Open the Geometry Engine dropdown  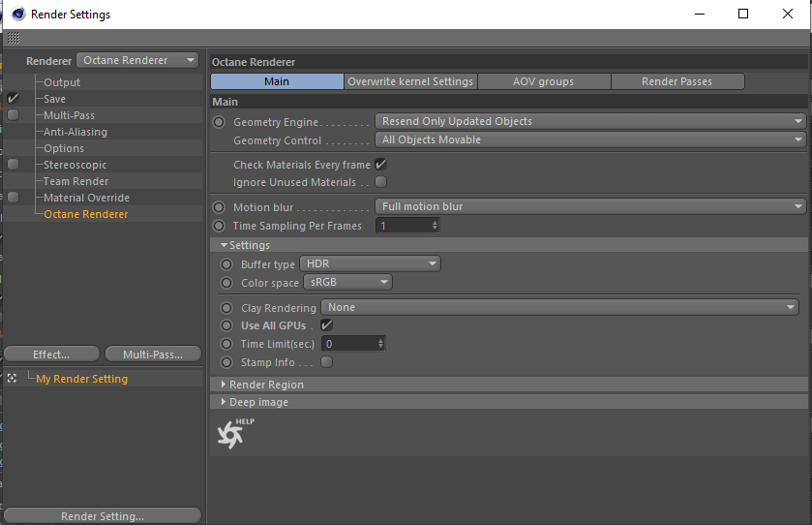coord(590,121)
